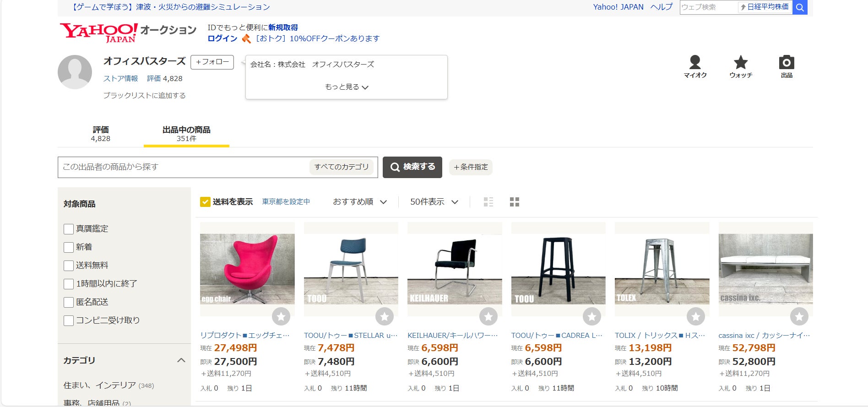Expand the ＋条件指定 search conditions

[x=471, y=167]
